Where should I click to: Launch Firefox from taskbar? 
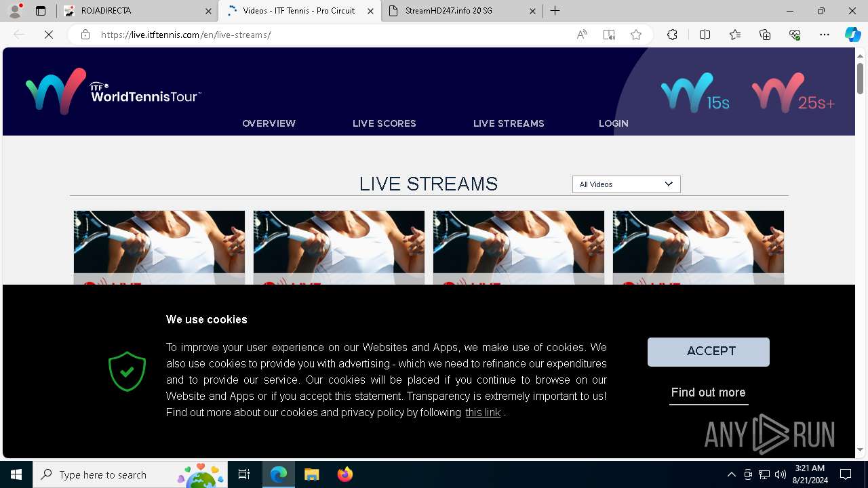(x=344, y=474)
